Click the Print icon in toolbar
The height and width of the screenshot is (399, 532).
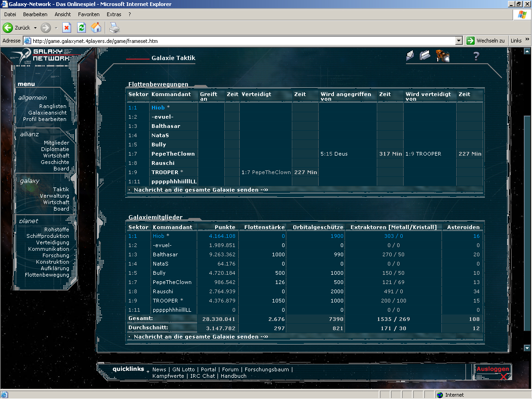coord(114,28)
